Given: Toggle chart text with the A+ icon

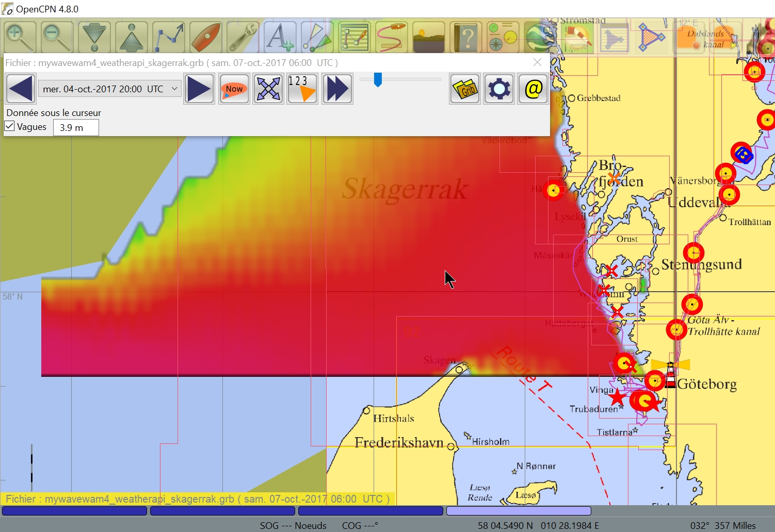Looking at the screenshot, I should coord(280,37).
